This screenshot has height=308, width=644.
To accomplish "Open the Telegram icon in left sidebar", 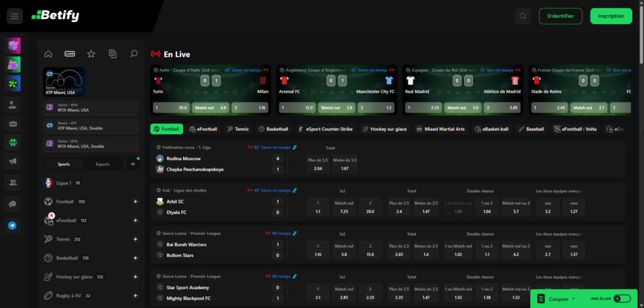I will pos(13,225).
